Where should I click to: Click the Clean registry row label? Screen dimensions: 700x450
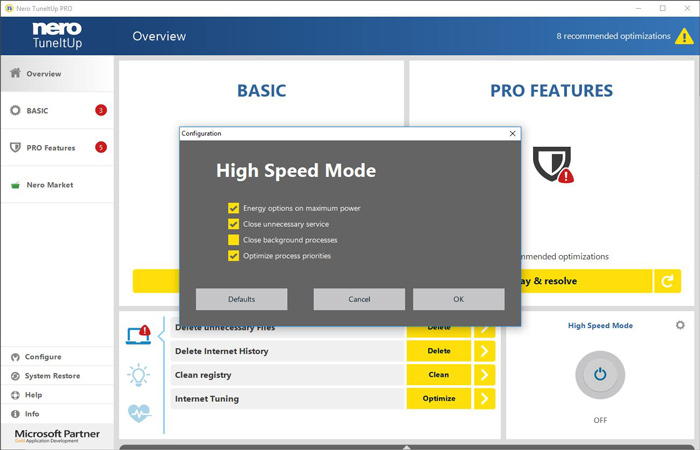coord(203,375)
